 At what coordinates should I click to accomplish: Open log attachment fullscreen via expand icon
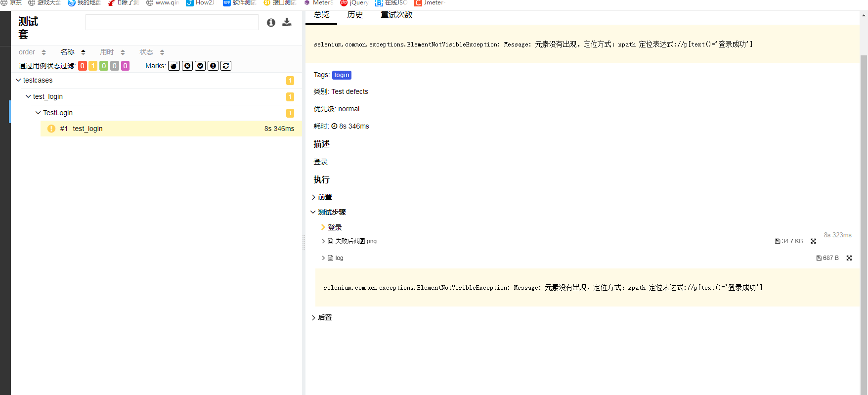849,258
